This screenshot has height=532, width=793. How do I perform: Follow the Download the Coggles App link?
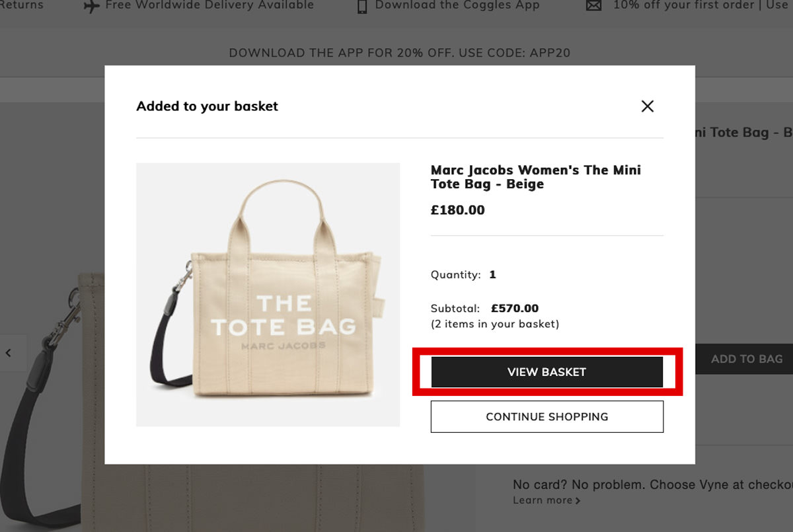coord(457,5)
